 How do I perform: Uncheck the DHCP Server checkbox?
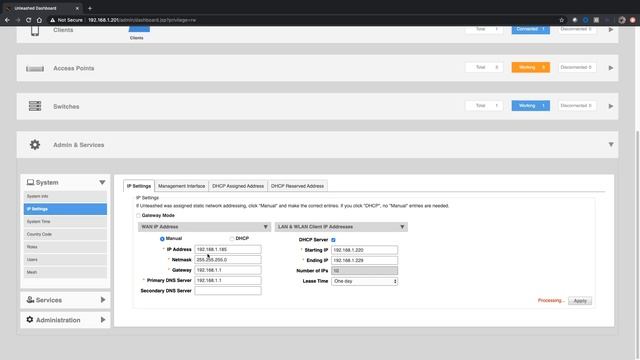click(333, 240)
